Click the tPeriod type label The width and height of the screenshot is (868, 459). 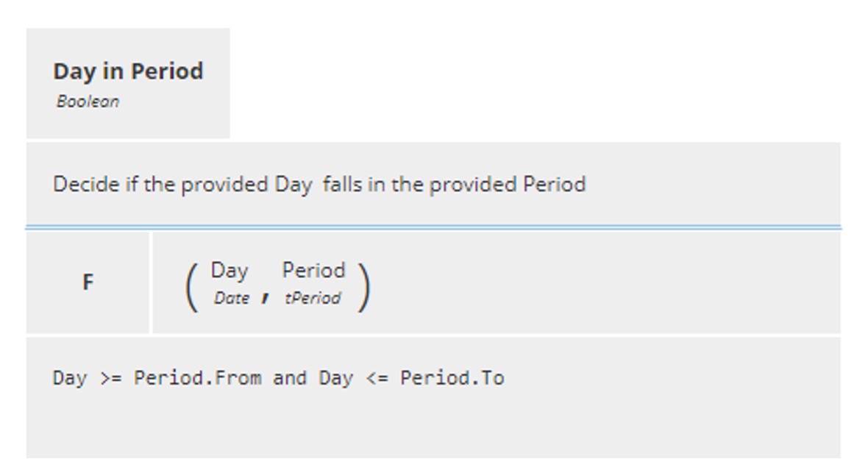tap(313, 298)
